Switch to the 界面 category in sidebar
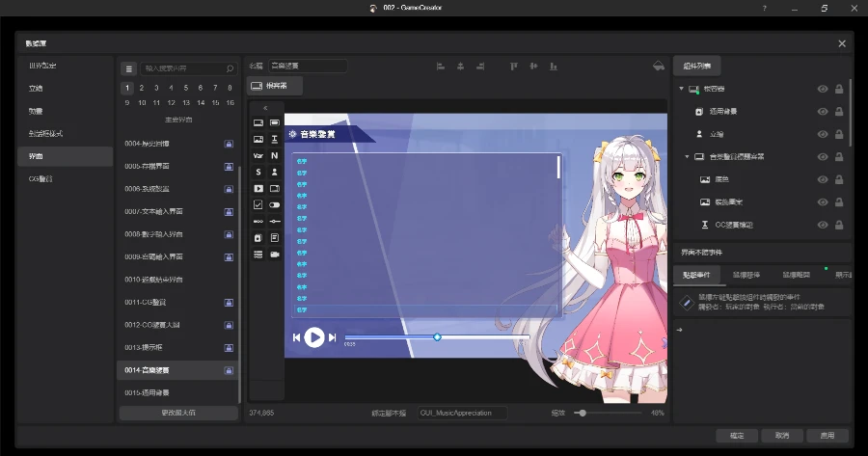 [x=37, y=156]
